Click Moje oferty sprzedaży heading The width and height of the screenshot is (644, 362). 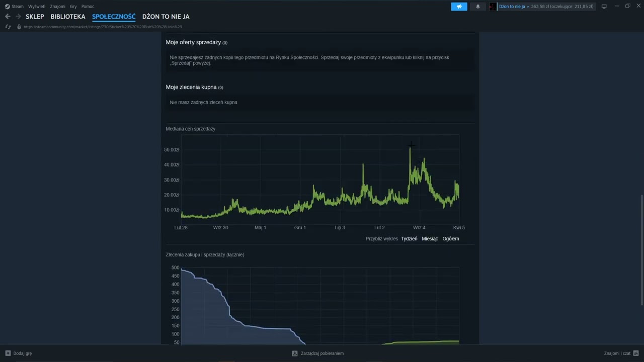(193, 42)
